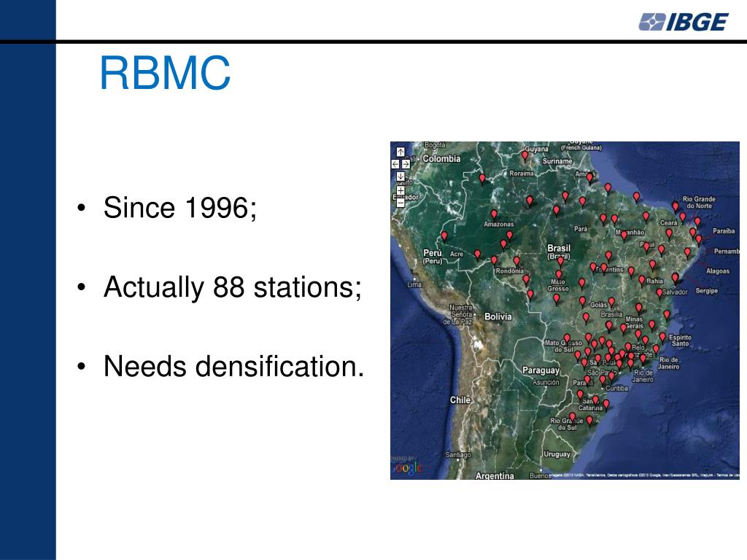Image resolution: width=747 pixels, height=560 pixels.
Task: Select the red marker above the Amazonas label
Action: (494, 215)
